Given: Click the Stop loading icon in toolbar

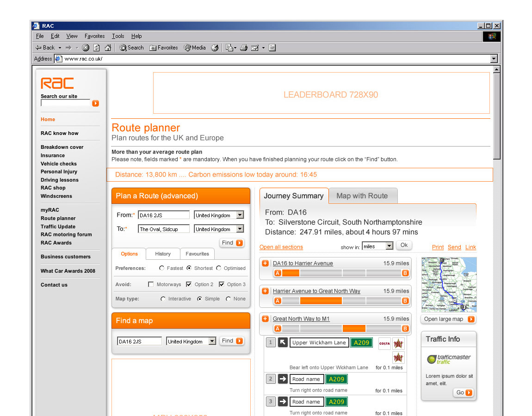Looking at the screenshot, I should point(86,48).
